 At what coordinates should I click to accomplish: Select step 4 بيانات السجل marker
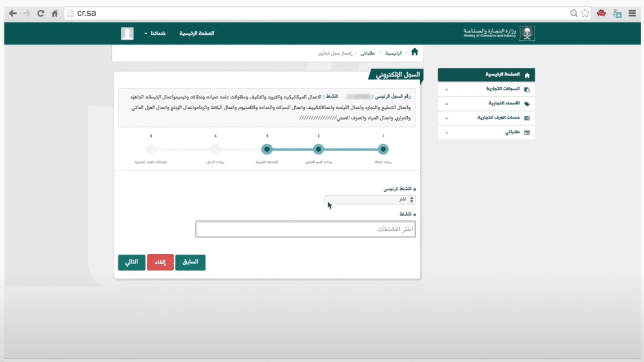point(215,150)
